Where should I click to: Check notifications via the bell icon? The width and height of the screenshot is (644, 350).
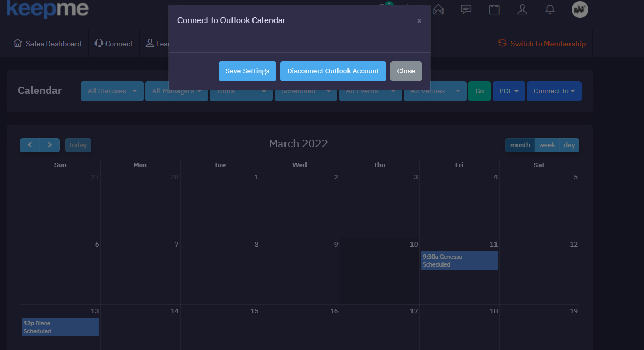coord(551,9)
